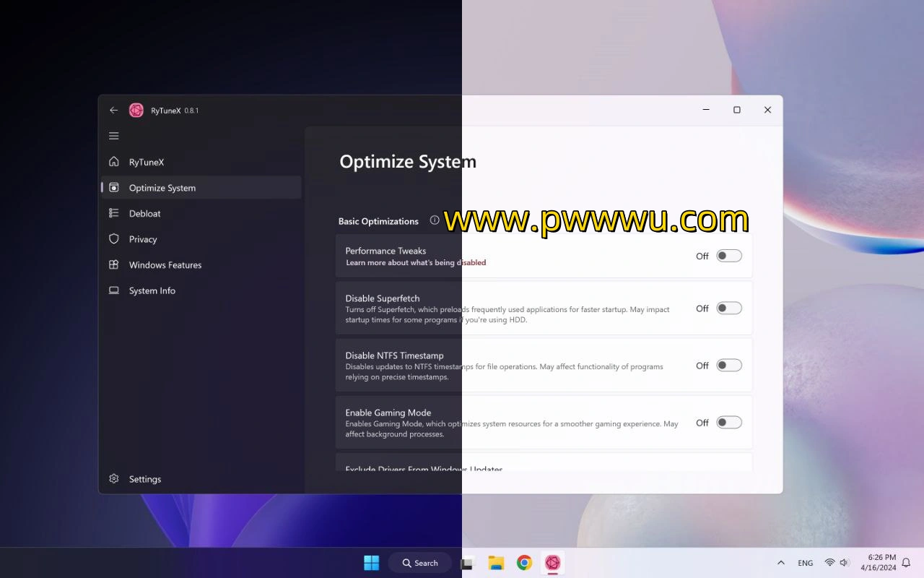Click the Optimize System page heading
Image resolution: width=924 pixels, height=578 pixels.
tap(408, 162)
